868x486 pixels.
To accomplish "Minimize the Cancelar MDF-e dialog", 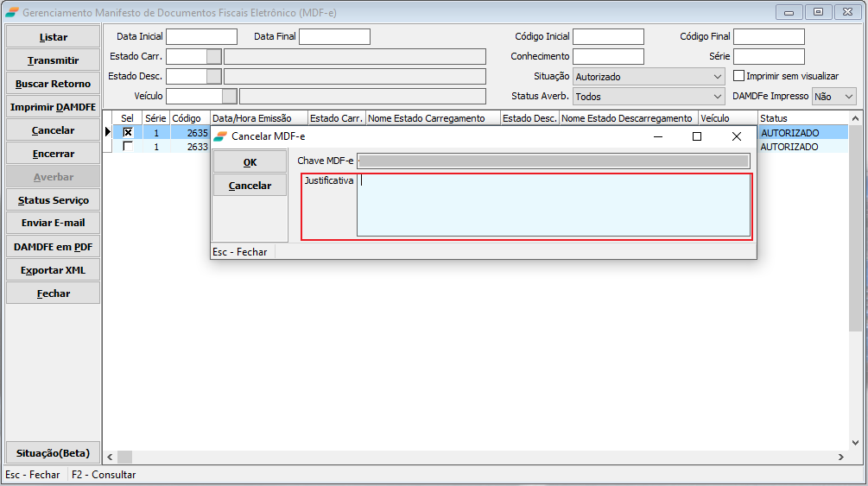I will (x=658, y=136).
